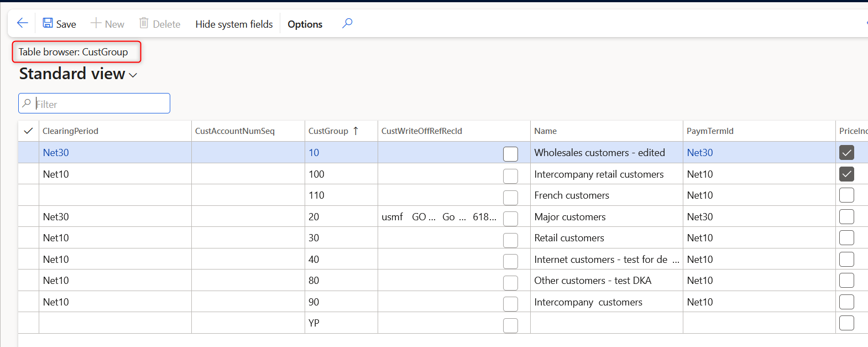Open the ClearingPeriod column header menu
Image resolution: width=868 pixels, height=347 pixels.
(x=70, y=131)
